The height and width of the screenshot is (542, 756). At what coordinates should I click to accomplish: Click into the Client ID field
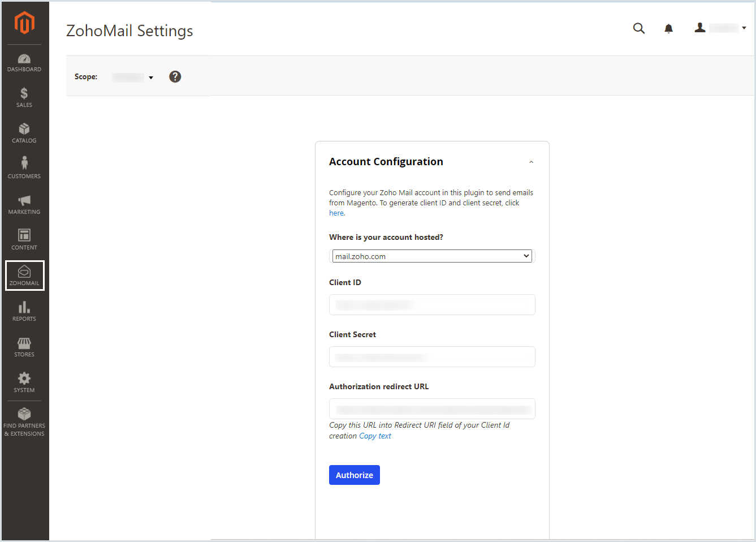[x=432, y=305]
